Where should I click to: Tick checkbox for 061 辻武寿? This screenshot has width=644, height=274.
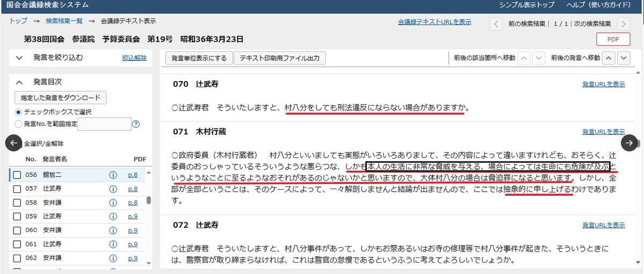pyautogui.click(x=17, y=244)
